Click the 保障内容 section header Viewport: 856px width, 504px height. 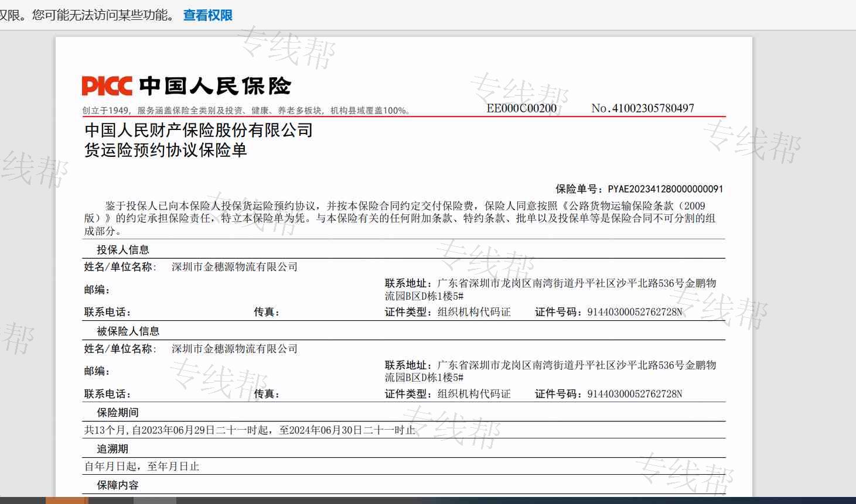coord(118,485)
